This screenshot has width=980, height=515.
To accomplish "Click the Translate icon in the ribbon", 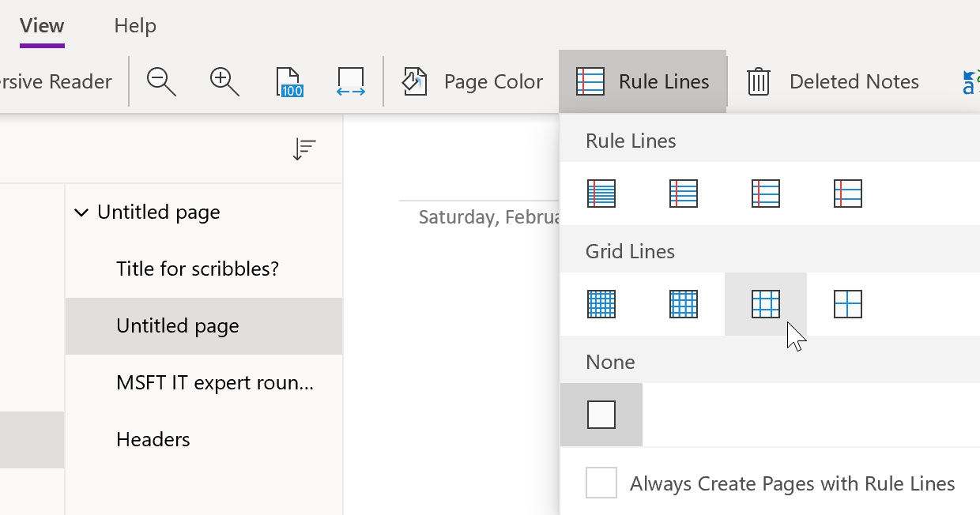I will pyautogui.click(x=971, y=81).
